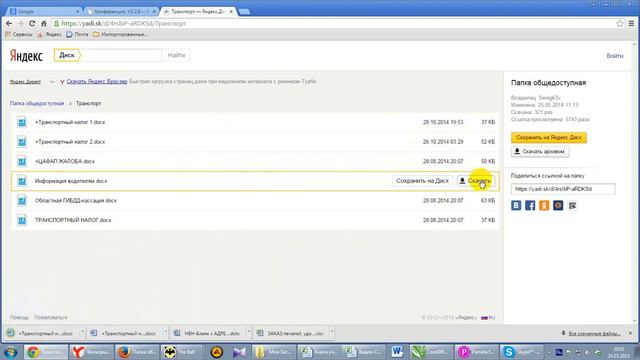This screenshot has height=360, width=640.
Task: Open the Импортированные bookmarks folder
Action: click(x=120, y=35)
